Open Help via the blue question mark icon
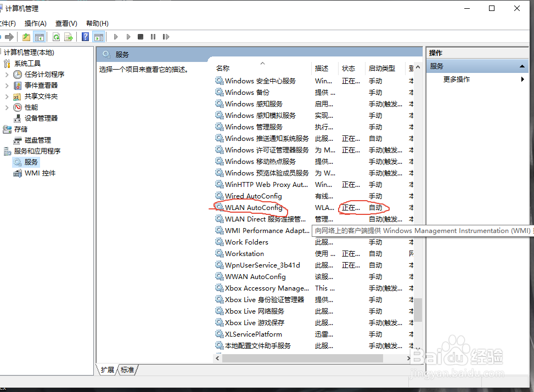 click(x=85, y=37)
